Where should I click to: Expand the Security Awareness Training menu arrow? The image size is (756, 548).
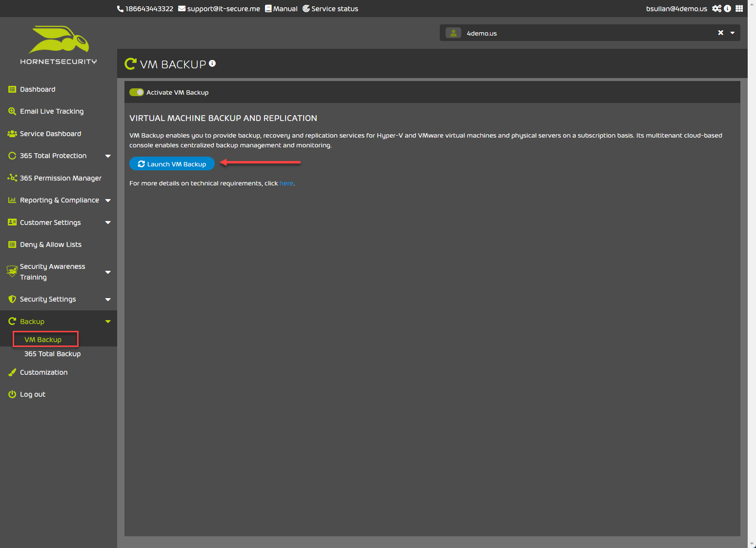tap(108, 272)
